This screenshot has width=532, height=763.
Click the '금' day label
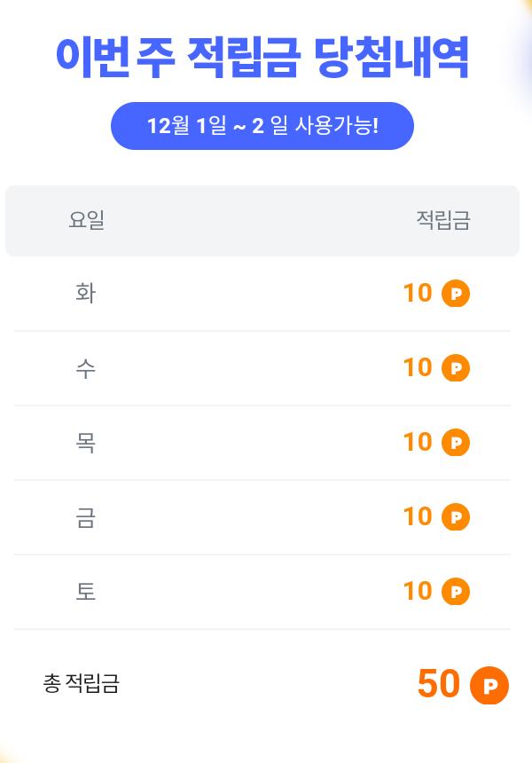click(x=86, y=516)
